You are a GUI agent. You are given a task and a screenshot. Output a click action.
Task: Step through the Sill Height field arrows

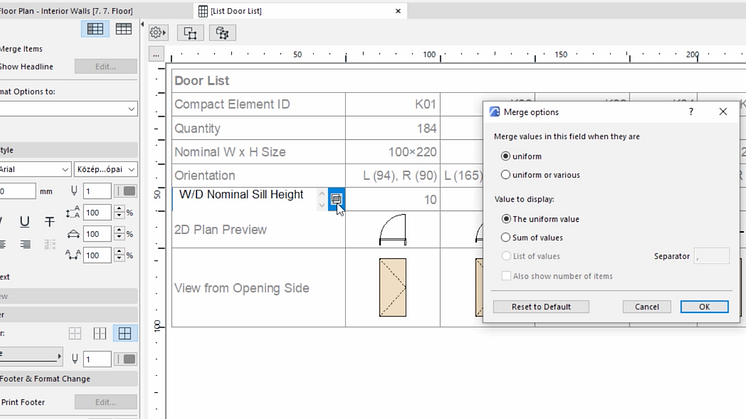322,199
